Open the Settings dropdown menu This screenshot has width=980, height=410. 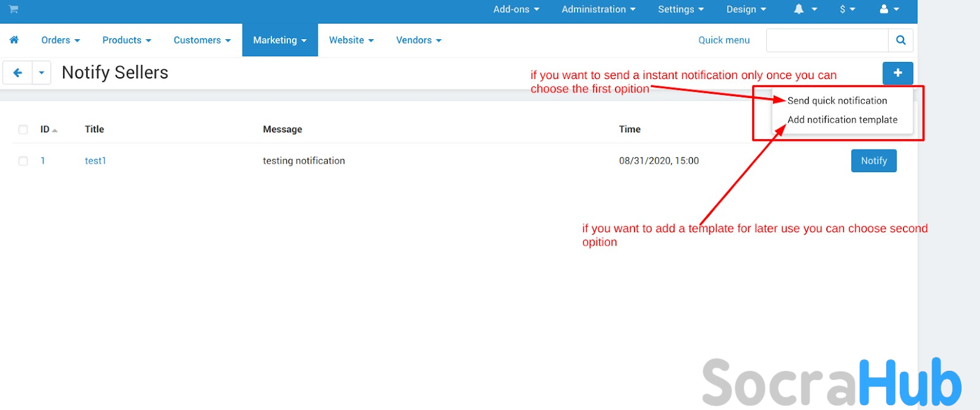pos(680,9)
